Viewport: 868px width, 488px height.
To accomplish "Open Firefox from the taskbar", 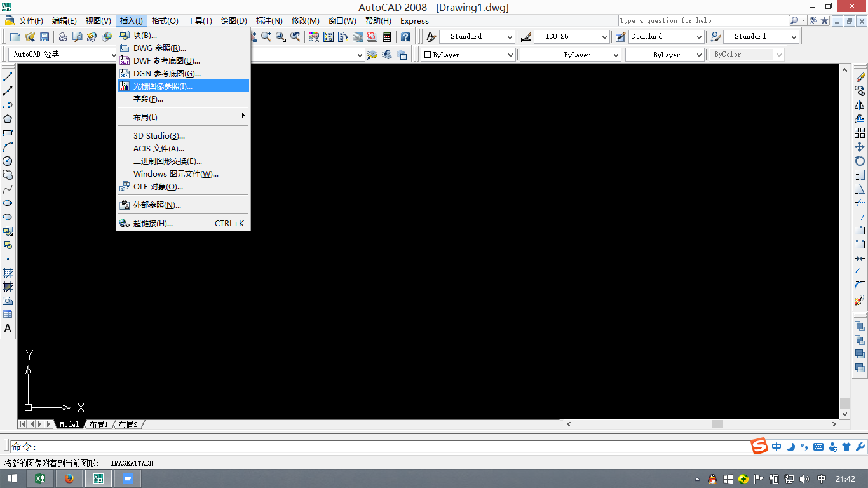I will [x=69, y=478].
